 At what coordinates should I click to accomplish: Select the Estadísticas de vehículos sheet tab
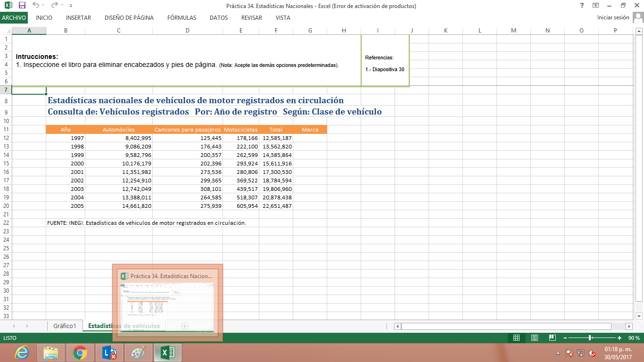point(124,326)
